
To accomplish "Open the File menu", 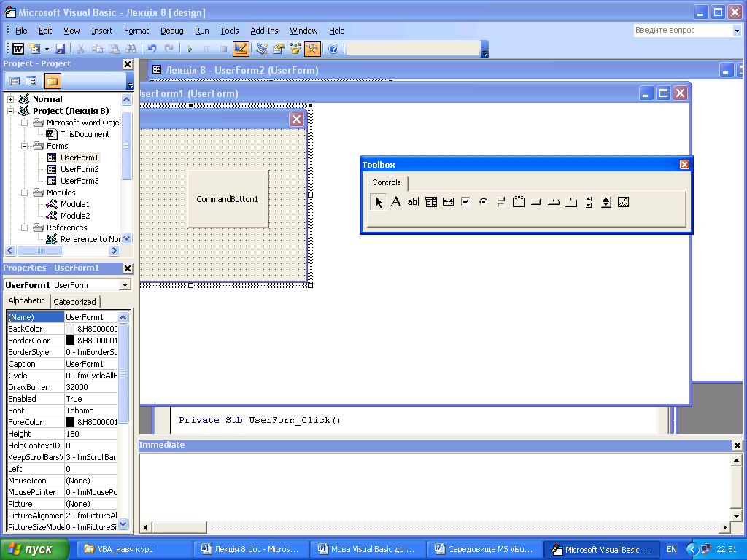I will click(21, 31).
